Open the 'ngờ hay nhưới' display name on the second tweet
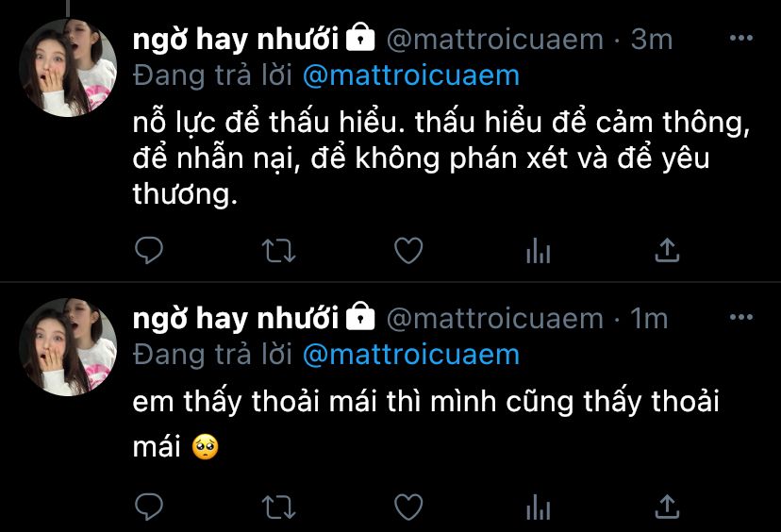This screenshot has height=532, width=781. point(236,319)
